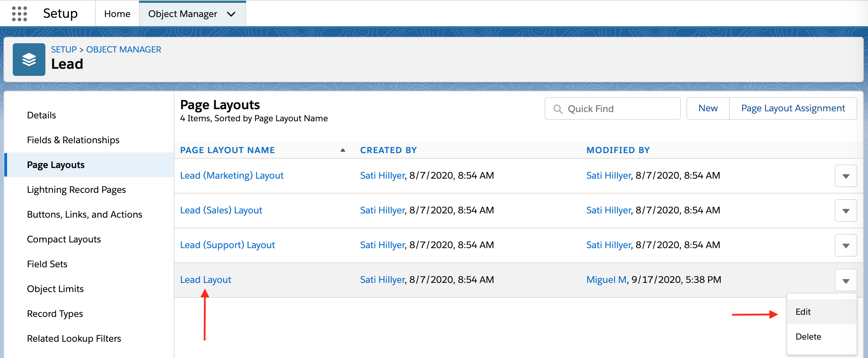Screen dimensions: 868x358
Task: Click the Lead object layers icon
Action: point(29,60)
